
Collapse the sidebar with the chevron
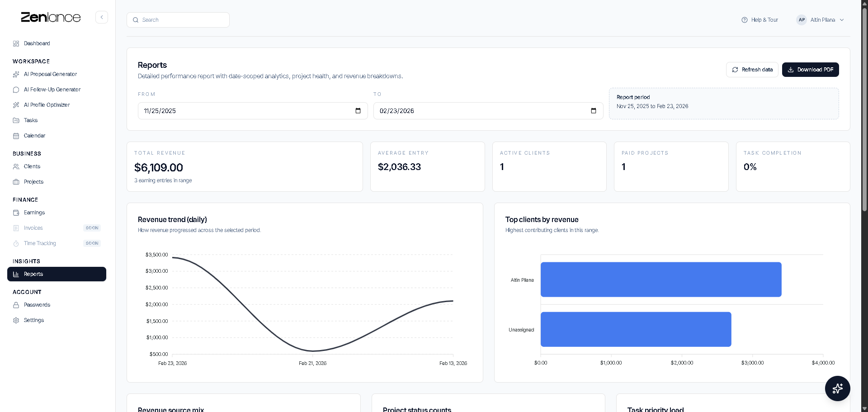pyautogui.click(x=101, y=17)
